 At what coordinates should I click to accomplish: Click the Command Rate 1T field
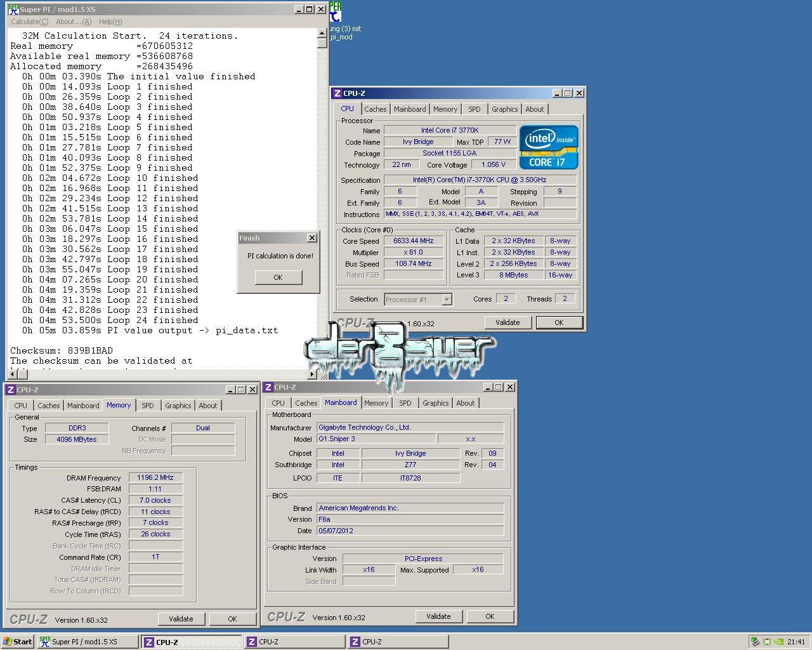155,557
